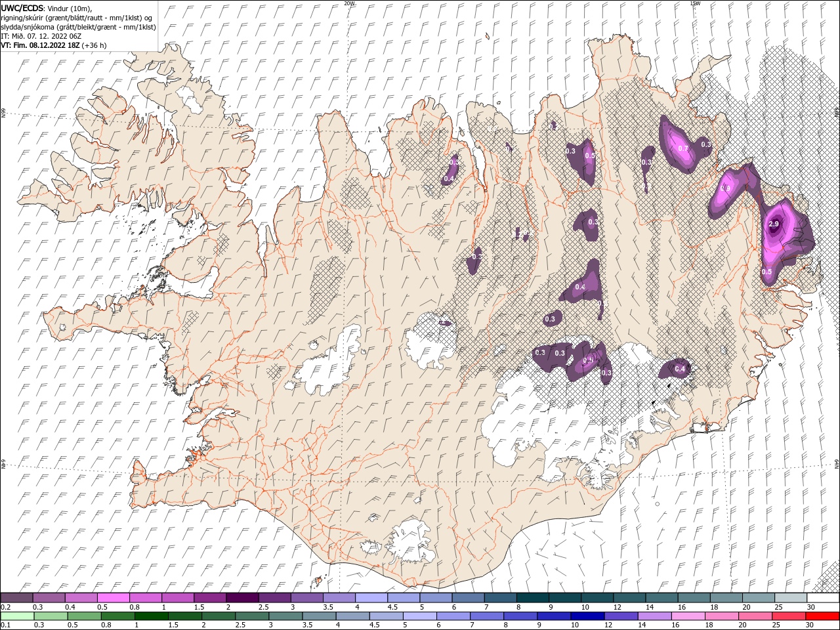Viewport: 840px width, 630px height.
Task: Click the '2.9' precipitation value on the map
Action: (773, 224)
